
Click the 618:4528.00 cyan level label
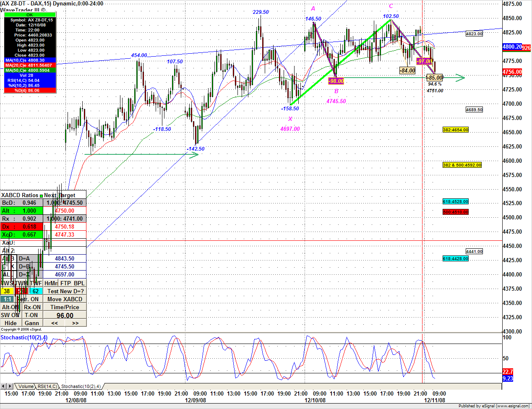456,202
